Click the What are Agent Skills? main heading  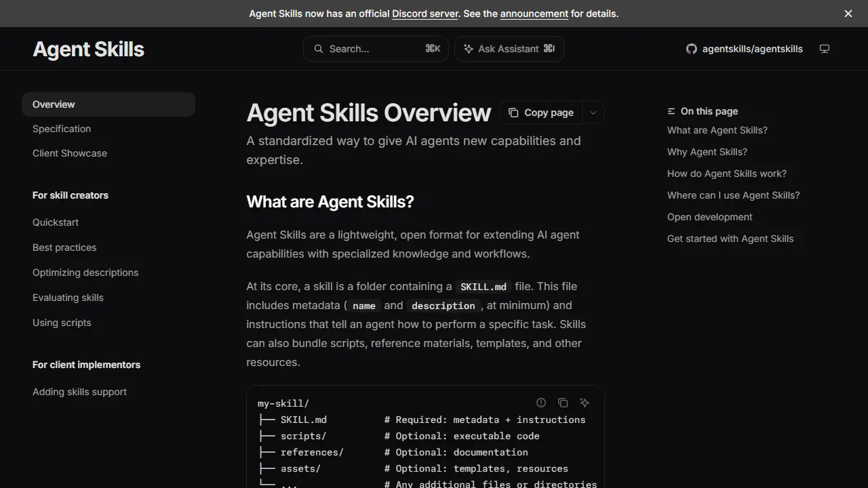tap(330, 202)
